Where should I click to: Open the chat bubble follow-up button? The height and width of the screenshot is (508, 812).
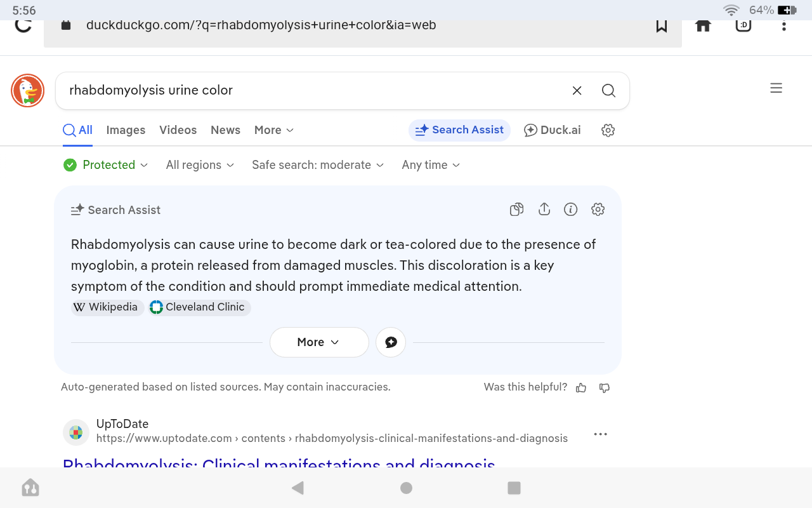pyautogui.click(x=391, y=342)
